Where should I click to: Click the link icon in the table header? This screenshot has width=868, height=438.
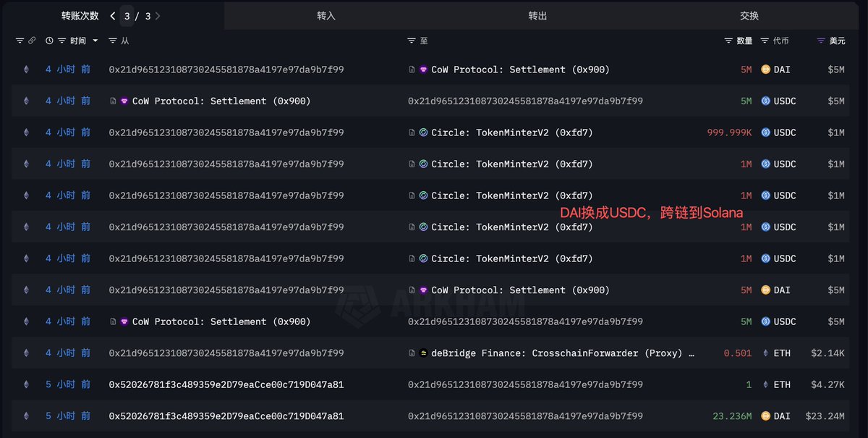[32, 41]
